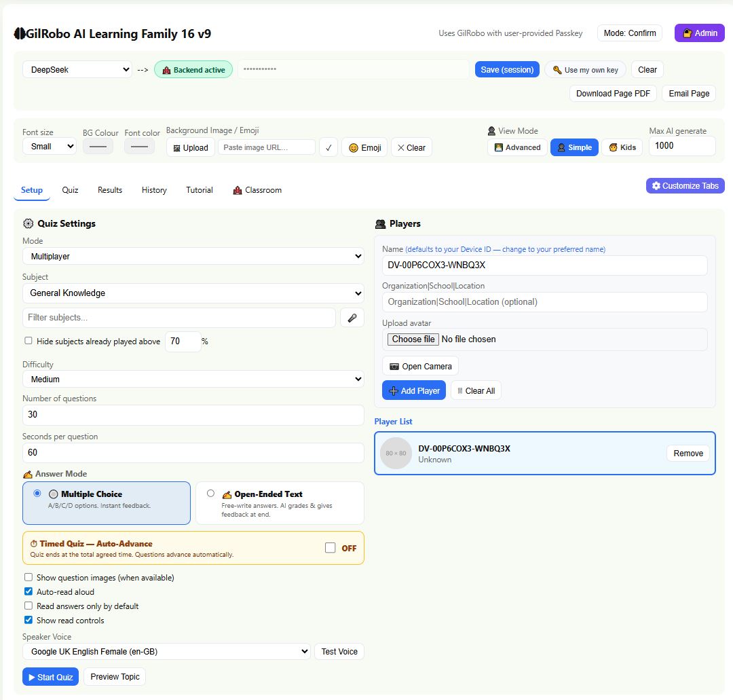Screen dimensions: 733x700
Task: Open the Classroom tab
Action: point(258,190)
